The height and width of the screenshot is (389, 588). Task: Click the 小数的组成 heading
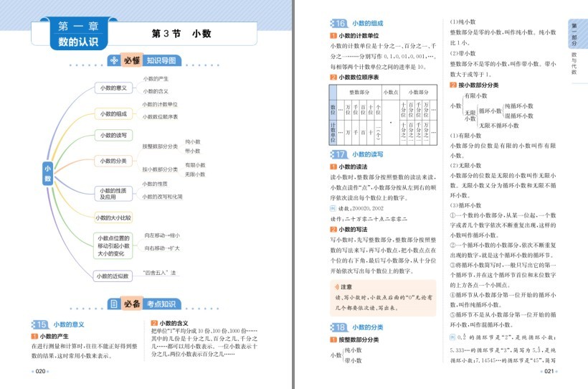click(x=367, y=23)
